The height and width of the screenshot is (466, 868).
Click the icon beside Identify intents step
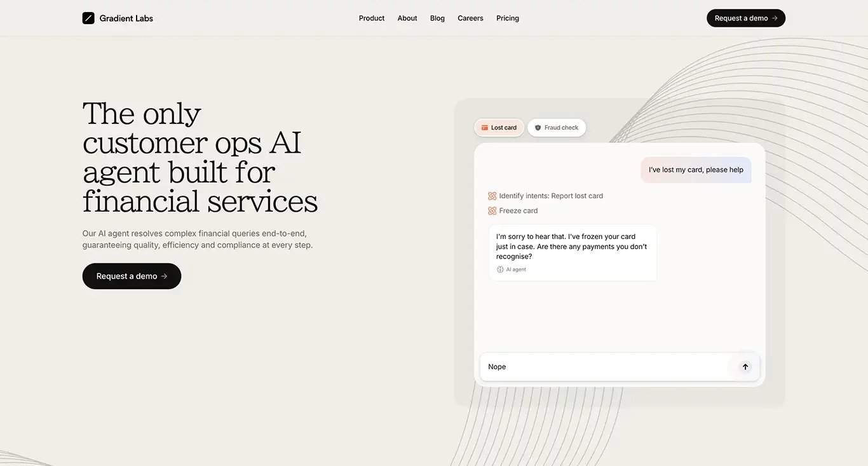pyautogui.click(x=492, y=196)
